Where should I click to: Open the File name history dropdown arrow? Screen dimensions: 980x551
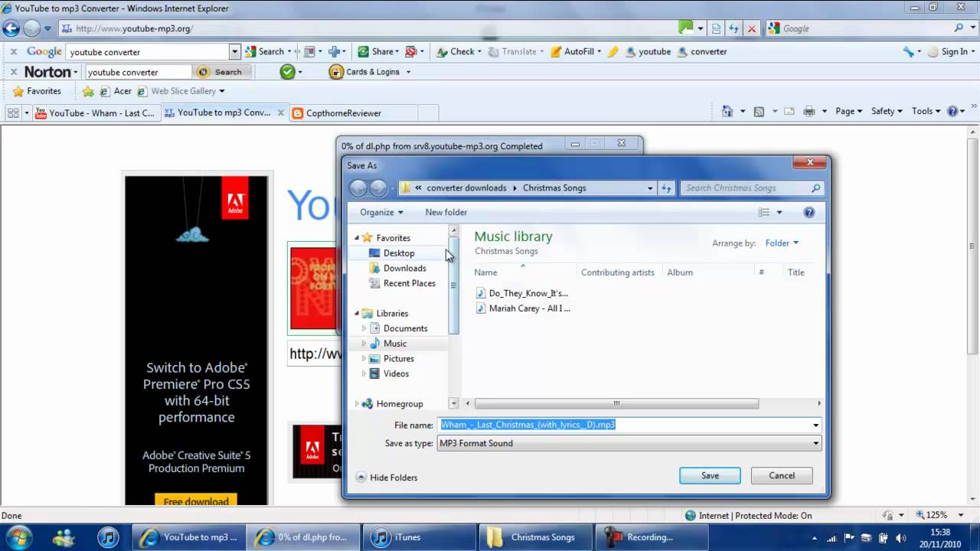(x=815, y=425)
